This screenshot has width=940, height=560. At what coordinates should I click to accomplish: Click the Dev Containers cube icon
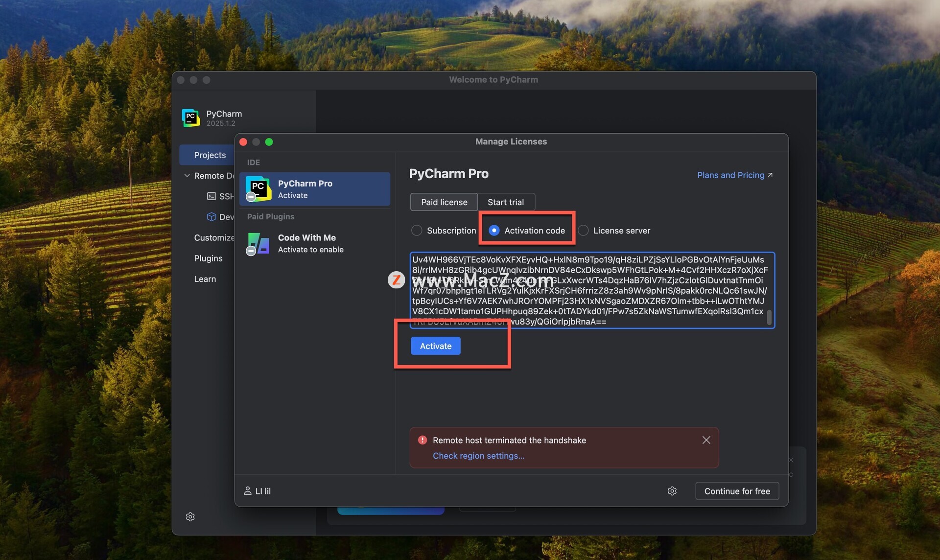211,217
